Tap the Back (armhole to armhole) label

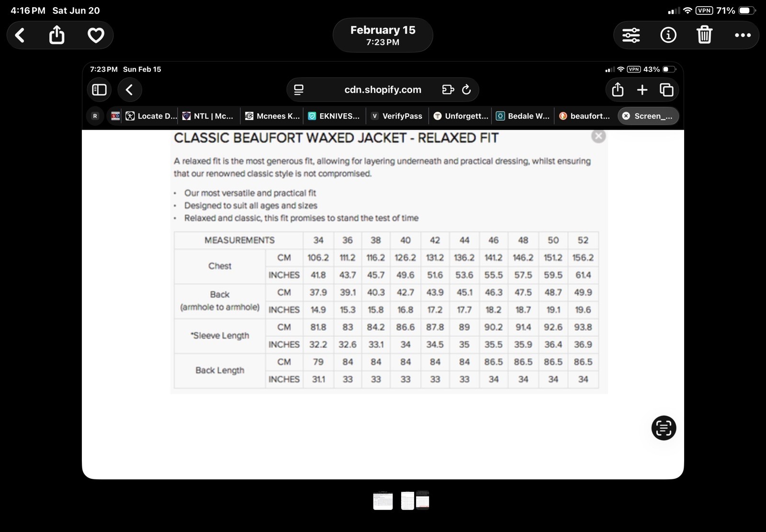[x=220, y=300]
